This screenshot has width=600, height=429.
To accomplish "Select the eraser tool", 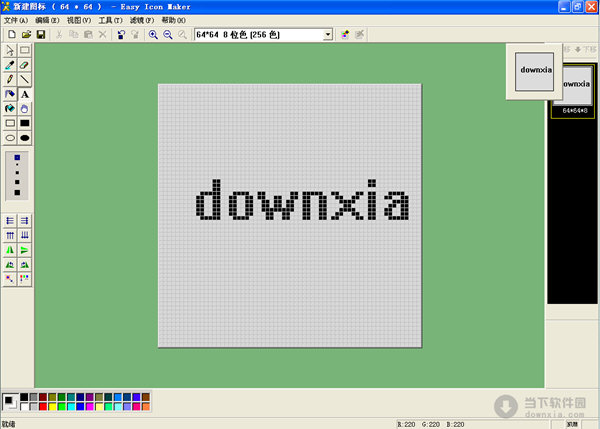I will 24,65.
